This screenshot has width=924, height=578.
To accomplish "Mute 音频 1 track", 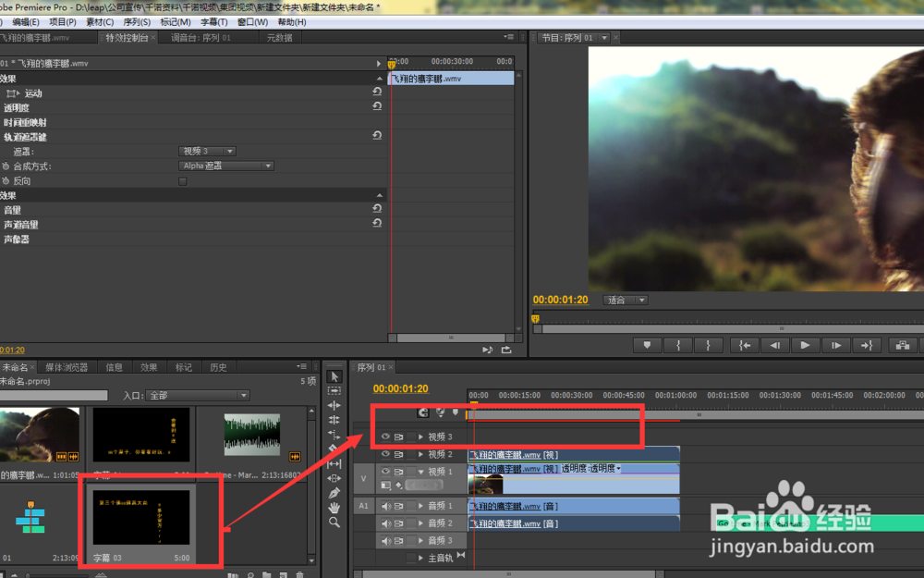I will (x=385, y=506).
